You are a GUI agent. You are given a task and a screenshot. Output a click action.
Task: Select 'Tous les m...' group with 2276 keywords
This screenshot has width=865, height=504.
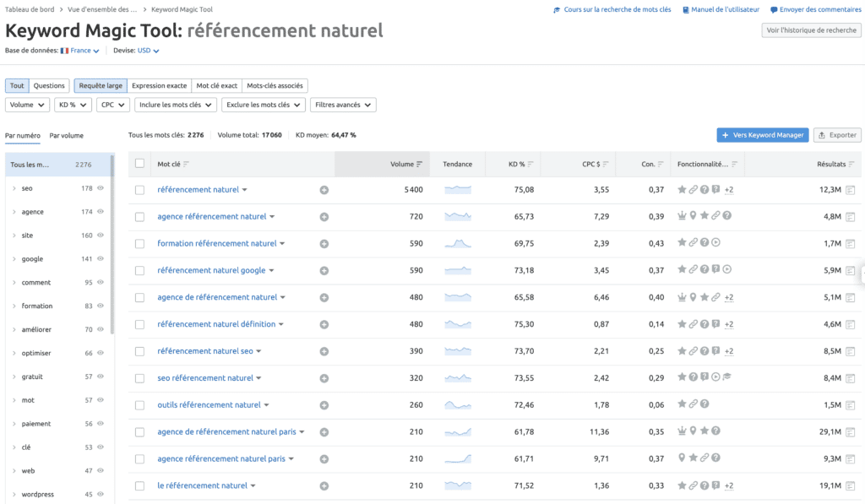[x=58, y=165]
